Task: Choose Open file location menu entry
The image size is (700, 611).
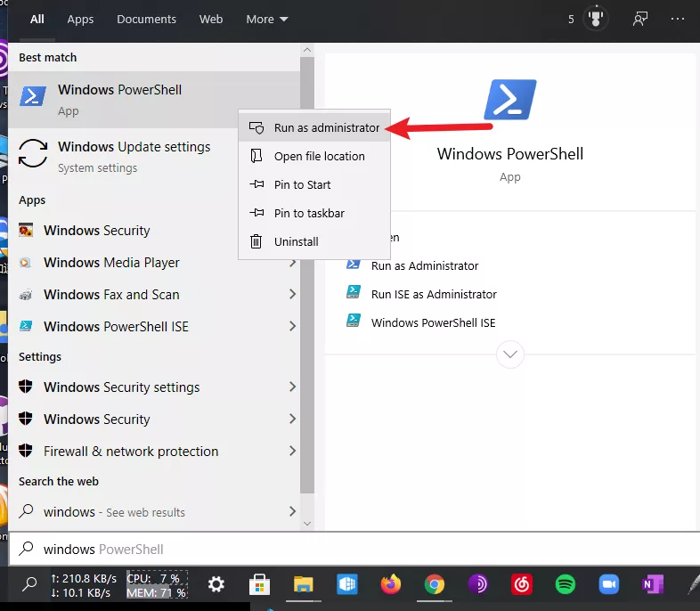Action: click(x=314, y=156)
